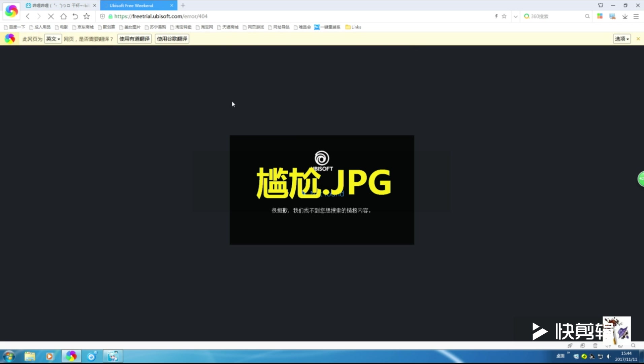
Task: Click the lightning-bolt speed mode icon
Action: coord(496,16)
